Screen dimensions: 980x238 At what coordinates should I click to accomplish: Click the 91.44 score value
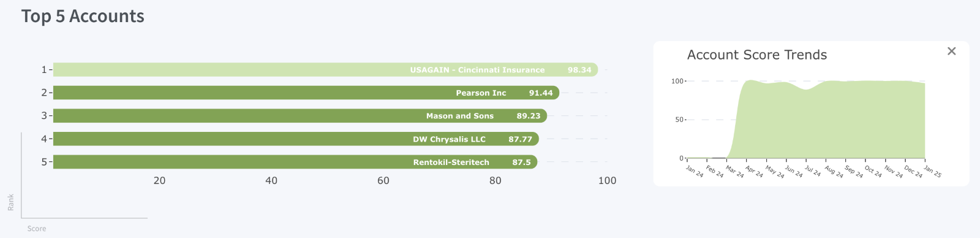[541, 93]
